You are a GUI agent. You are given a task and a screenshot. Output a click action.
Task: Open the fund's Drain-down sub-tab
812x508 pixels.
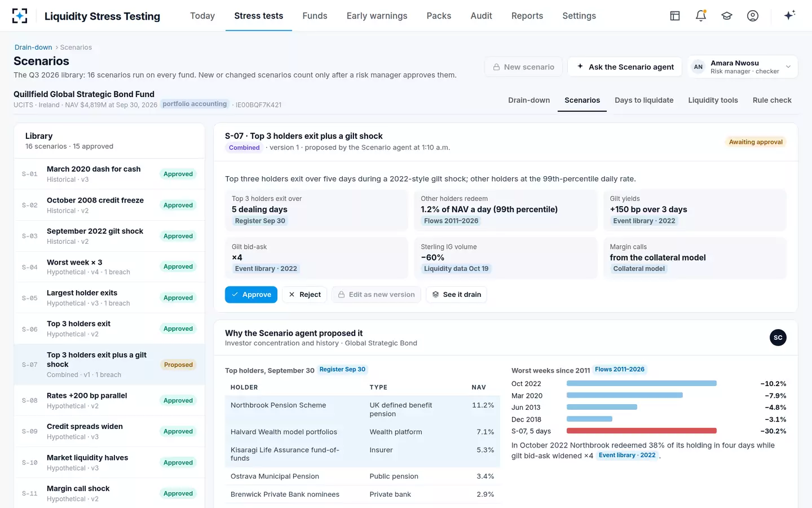point(529,100)
